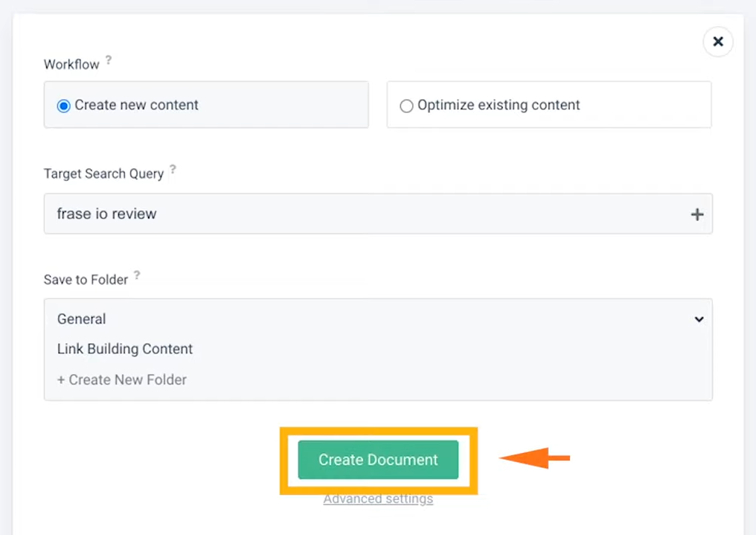Click the help icon beside Save to Folder
The height and width of the screenshot is (535, 756).
(x=137, y=275)
